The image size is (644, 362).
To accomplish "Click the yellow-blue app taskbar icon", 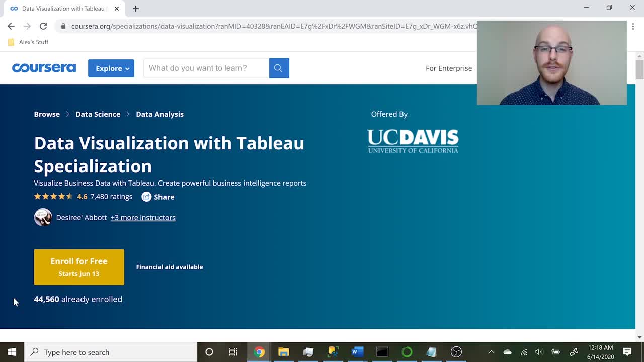I will [x=333, y=352].
